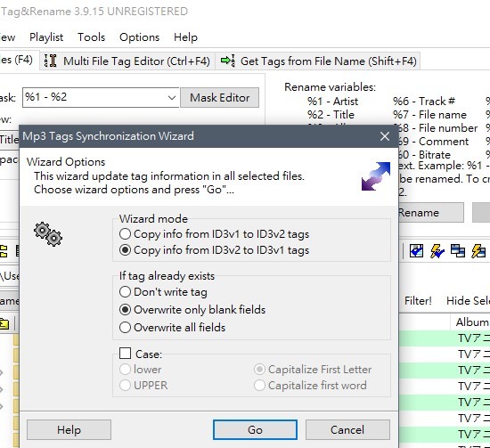
Task: Click the %7 - File name rename variable
Action: click(429, 115)
